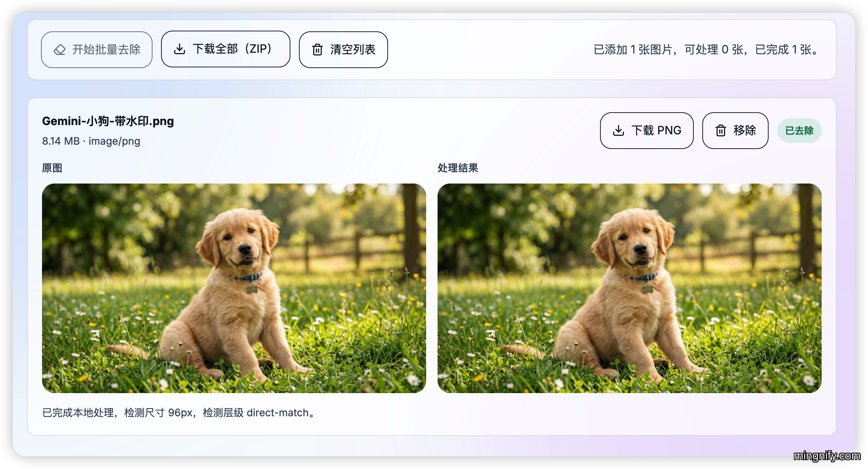
Task: Click the trash icon beside 清空列表
Action: (317, 50)
